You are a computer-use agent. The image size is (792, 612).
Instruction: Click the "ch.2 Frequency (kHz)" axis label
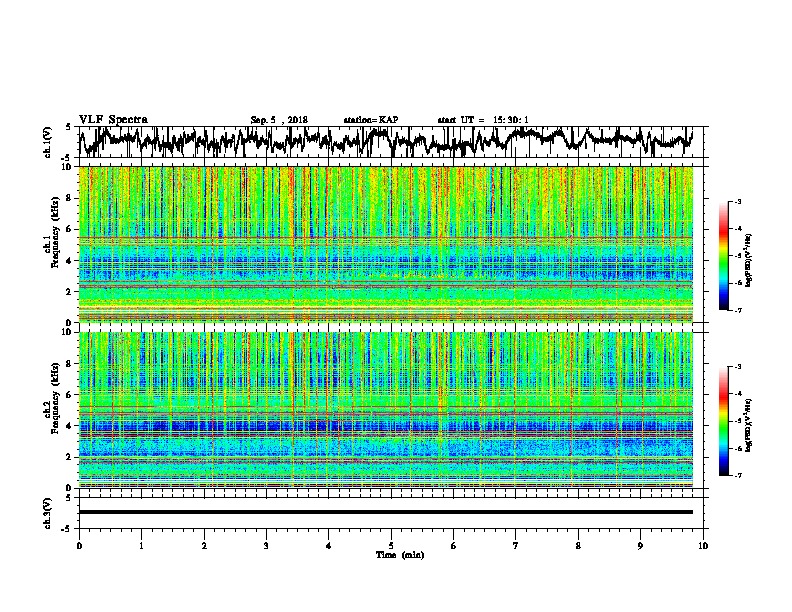tap(51, 398)
